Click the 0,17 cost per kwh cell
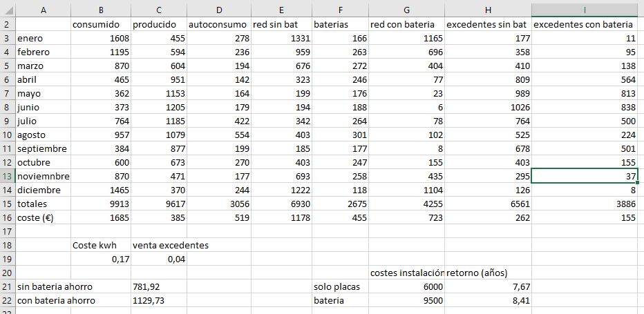The height and width of the screenshot is (314, 644). pos(101,259)
